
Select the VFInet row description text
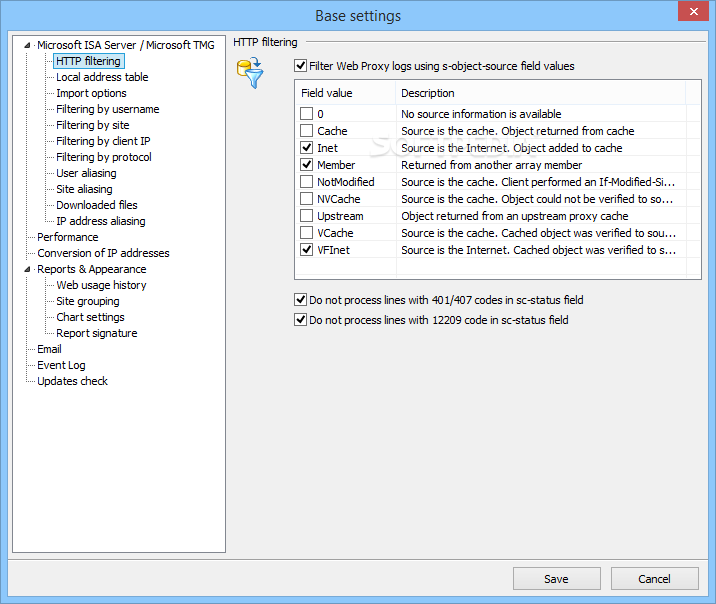point(538,250)
